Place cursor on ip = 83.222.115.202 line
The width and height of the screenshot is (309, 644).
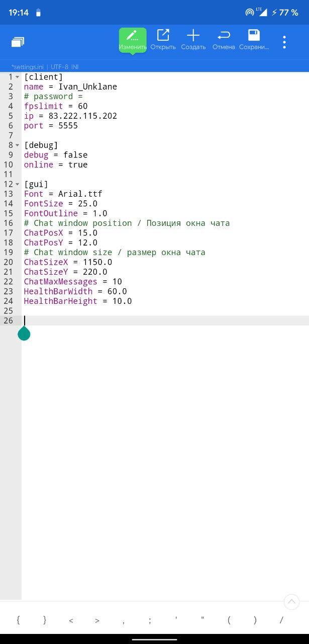(x=70, y=116)
